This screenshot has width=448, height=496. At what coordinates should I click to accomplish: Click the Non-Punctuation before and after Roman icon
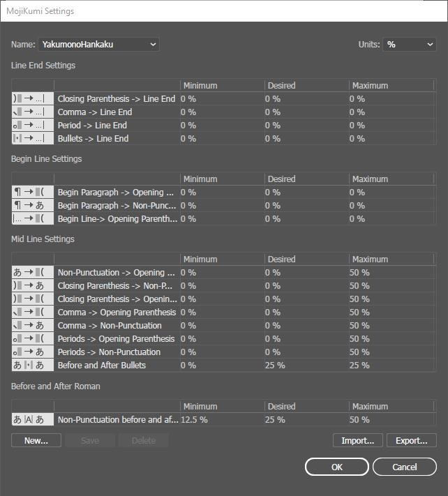(32, 420)
